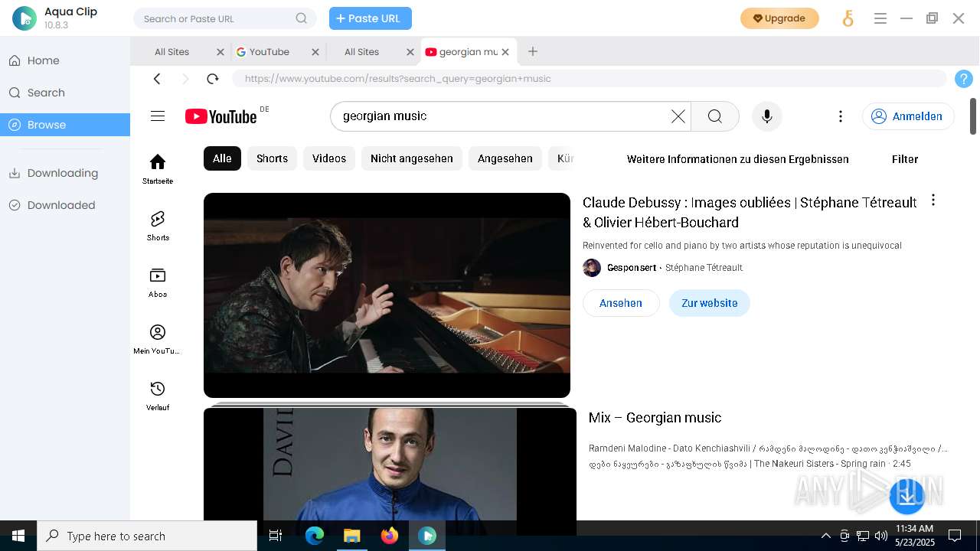
Task: Open Microsoft Edge from taskbar
Action: [x=315, y=536]
